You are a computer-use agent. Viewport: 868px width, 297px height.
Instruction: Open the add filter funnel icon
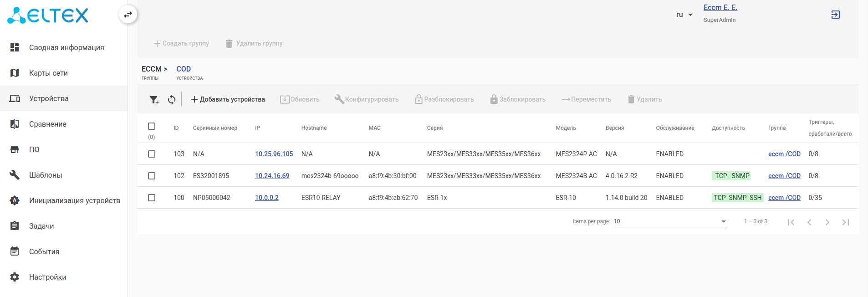pos(154,99)
